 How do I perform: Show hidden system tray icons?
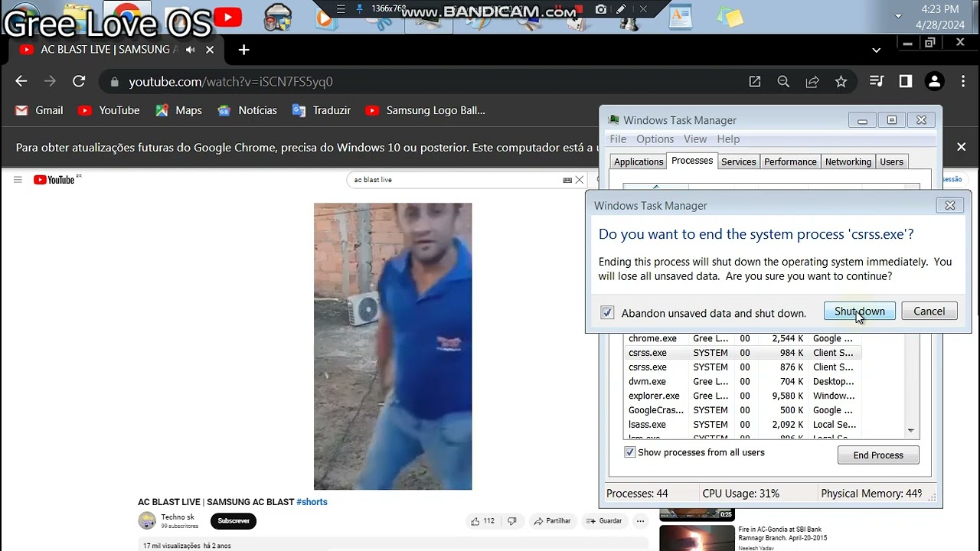point(898,15)
